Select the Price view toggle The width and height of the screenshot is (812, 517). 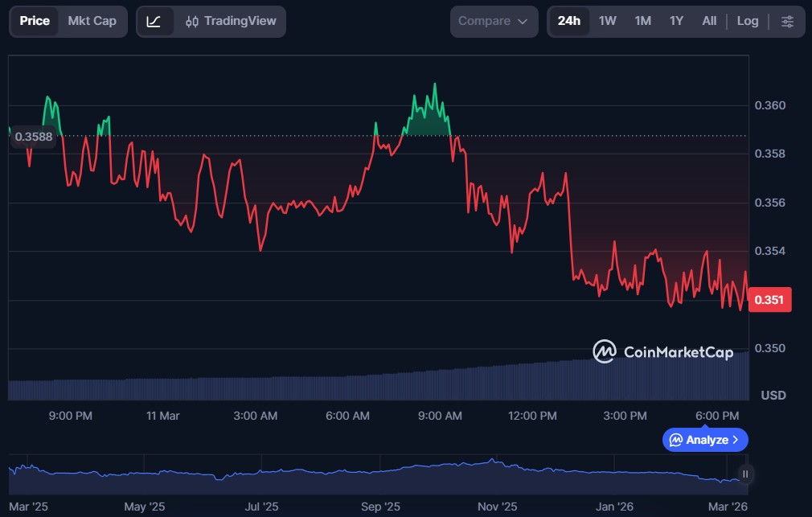tap(35, 21)
